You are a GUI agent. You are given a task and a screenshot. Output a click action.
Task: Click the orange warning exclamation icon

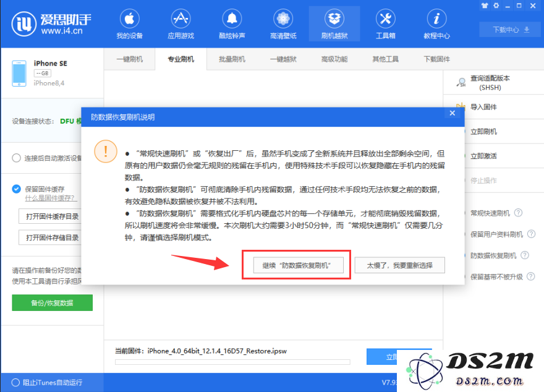coord(106,151)
